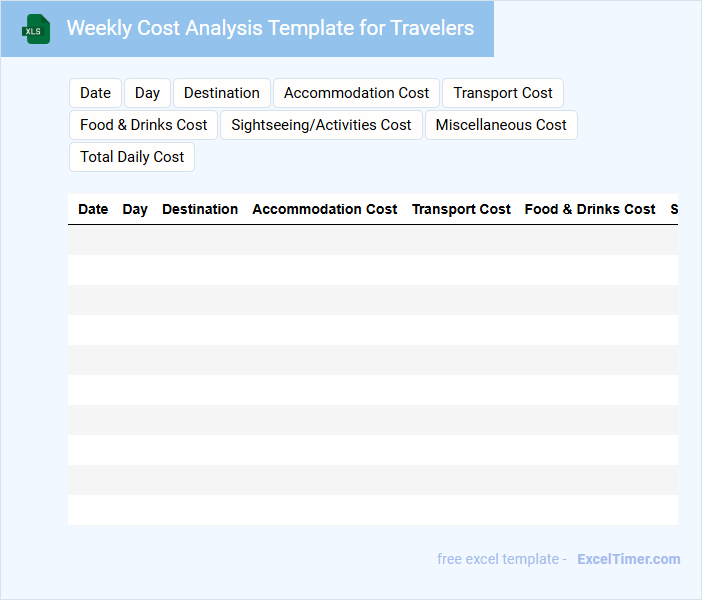The width and height of the screenshot is (702, 600).
Task: Click the Total Daily Cost tag
Action: click(132, 157)
